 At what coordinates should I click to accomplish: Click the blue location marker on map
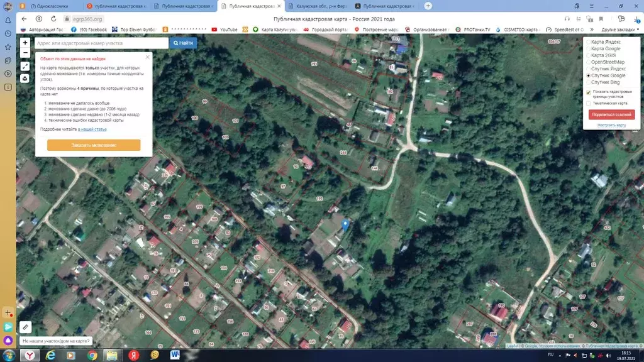click(345, 224)
